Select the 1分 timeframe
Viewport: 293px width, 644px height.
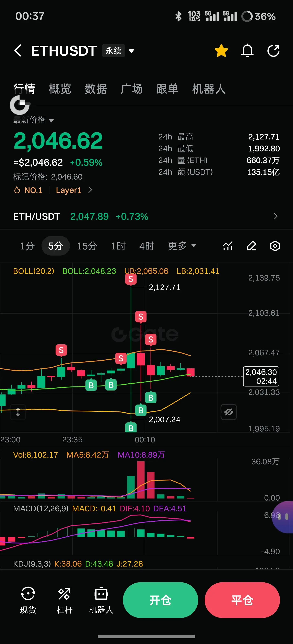[x=27, y=246]
